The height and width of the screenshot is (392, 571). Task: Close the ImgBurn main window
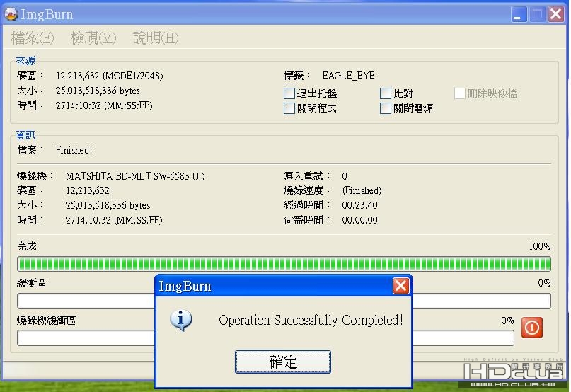(x=555, y=15)
